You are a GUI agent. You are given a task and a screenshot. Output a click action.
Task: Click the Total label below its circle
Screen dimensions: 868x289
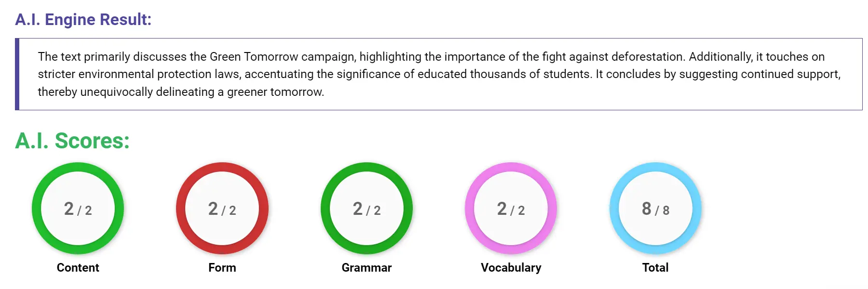(655, 267)
